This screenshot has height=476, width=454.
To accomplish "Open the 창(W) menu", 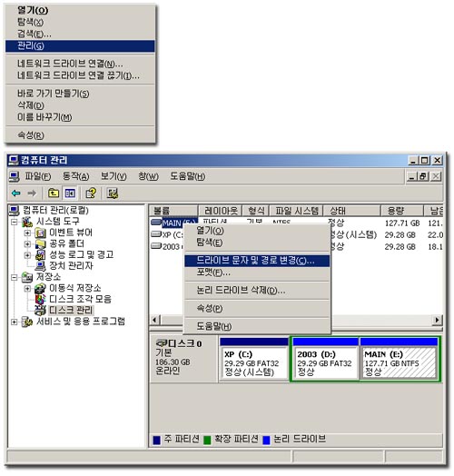I will [148, 176].
